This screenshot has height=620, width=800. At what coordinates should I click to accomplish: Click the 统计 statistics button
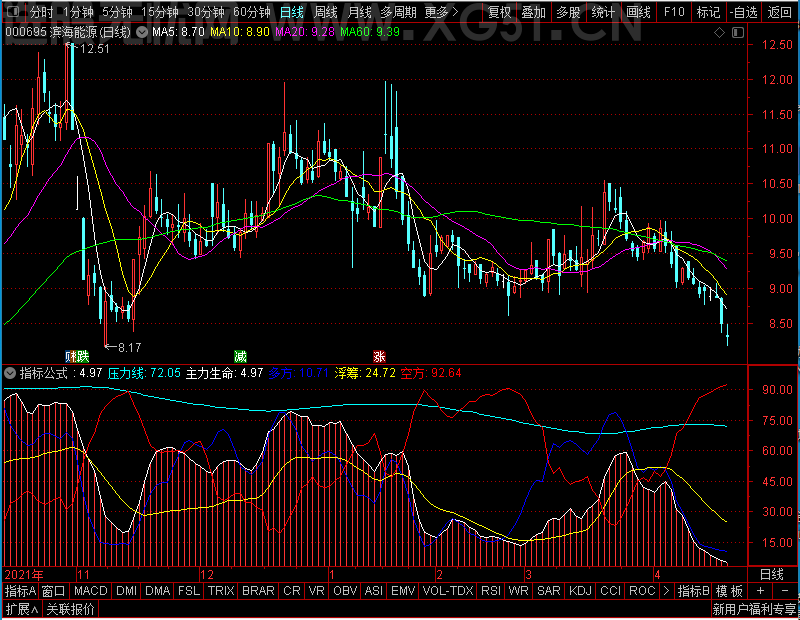(x=603, y=12)
